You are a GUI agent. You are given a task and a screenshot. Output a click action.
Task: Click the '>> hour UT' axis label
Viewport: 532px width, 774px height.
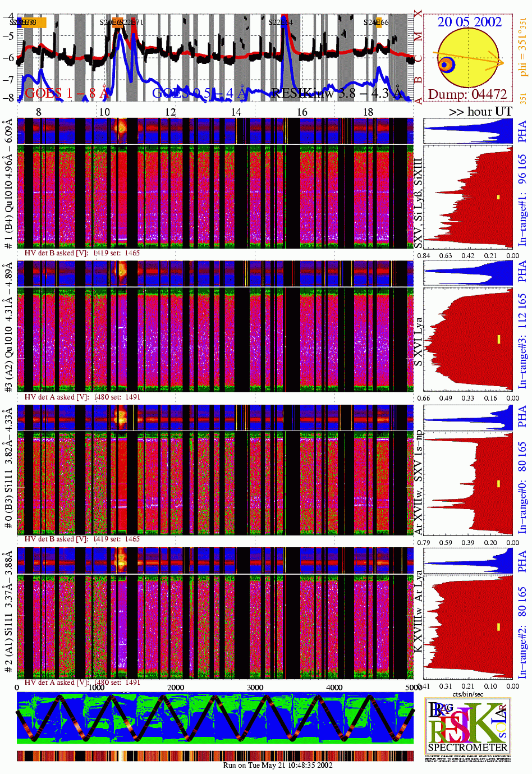[480, 111]
